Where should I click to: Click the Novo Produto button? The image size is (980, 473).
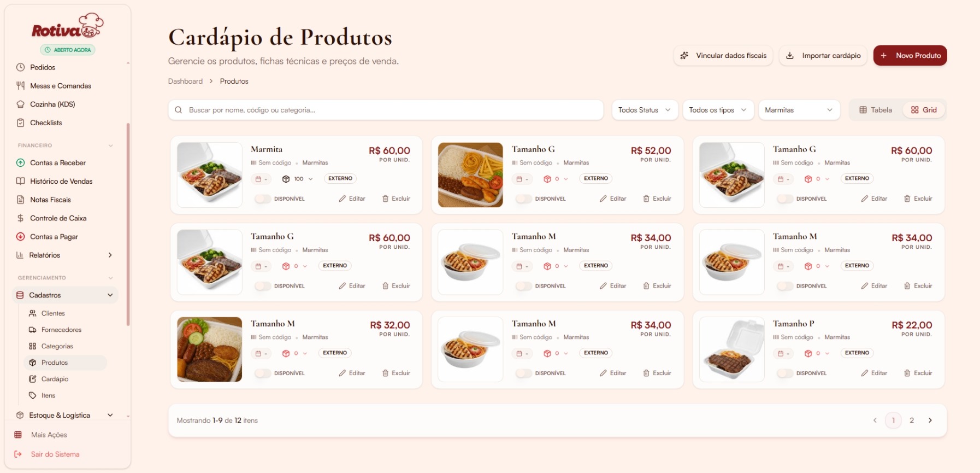pyautogui.click(x=910, y=56)
